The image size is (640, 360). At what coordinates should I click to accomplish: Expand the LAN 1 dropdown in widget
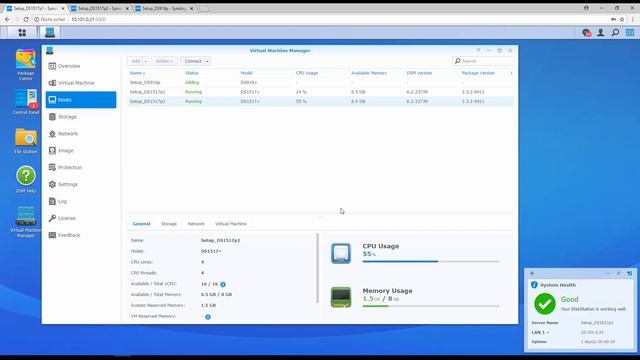click(548, 333)
